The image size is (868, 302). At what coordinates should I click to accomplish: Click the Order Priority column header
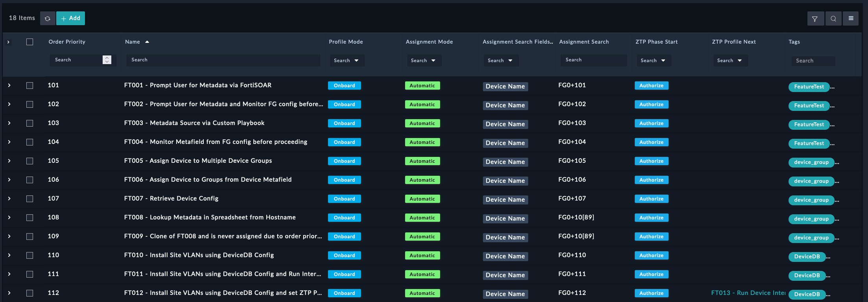pos(67,42)
